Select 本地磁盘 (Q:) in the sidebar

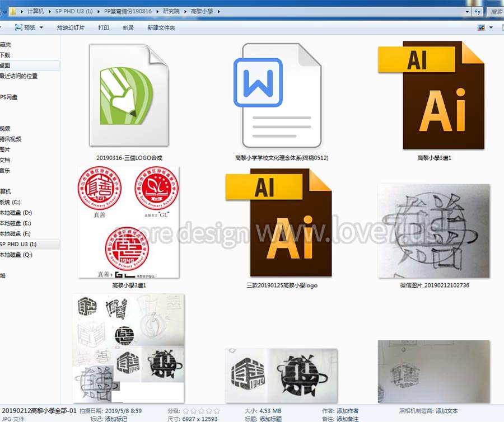pyautogui.click(x=16, y=255)
